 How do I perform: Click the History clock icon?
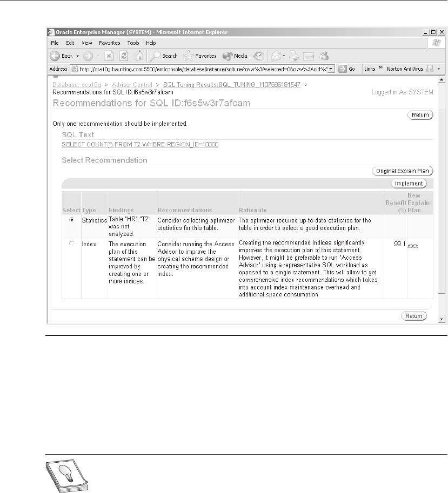(x=258, y=56)
